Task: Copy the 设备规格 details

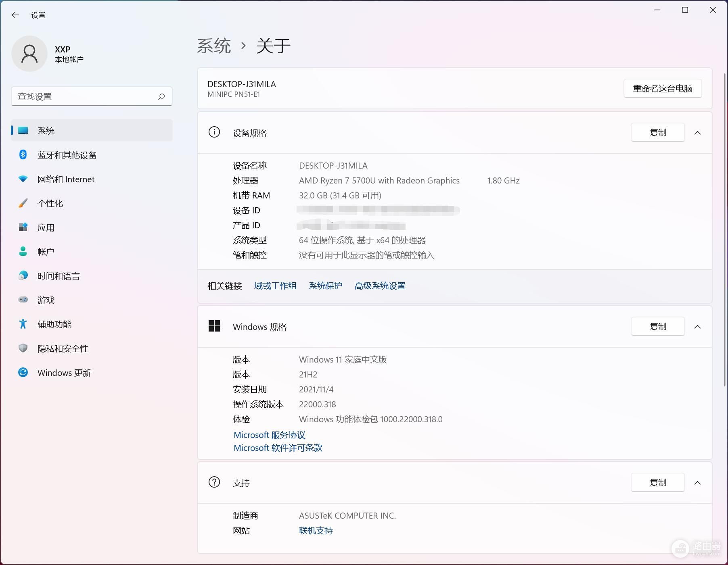Action: pyautogui.click(x=658, y=132)
